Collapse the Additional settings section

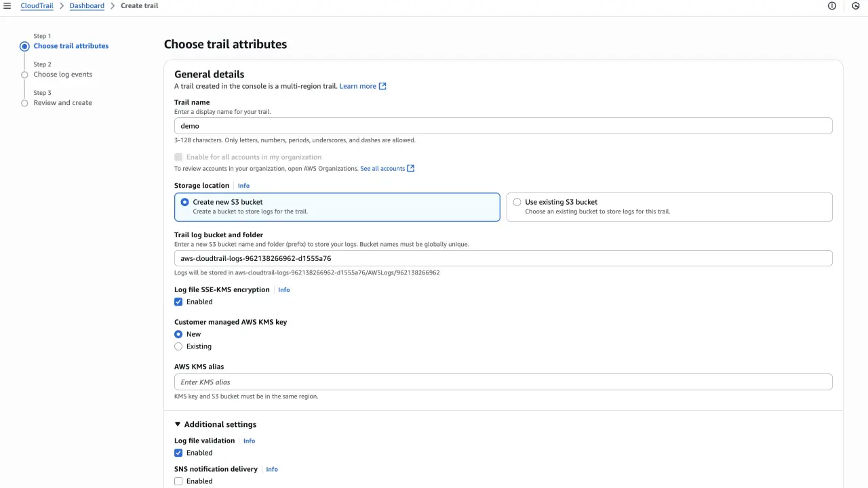click(216, 424)
